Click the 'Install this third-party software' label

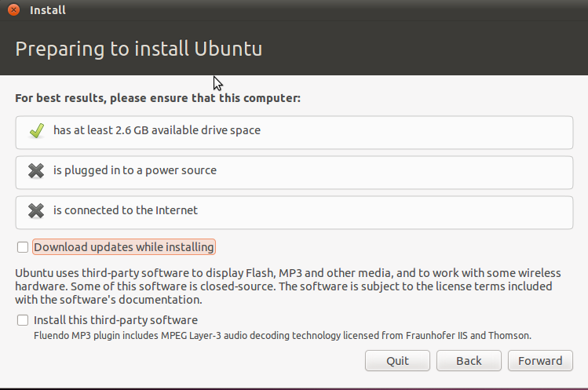[x=115, y=320]
